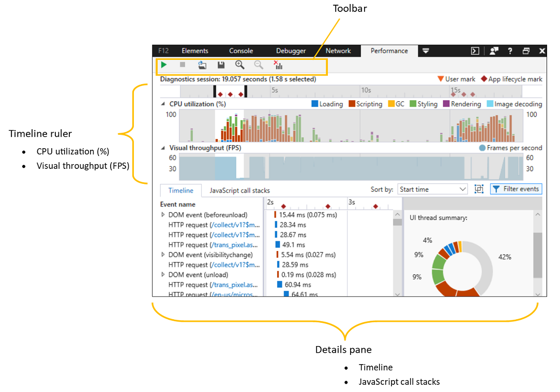Clear the current profiling session
Screen dimensions: 560x392
coord(278,65)
